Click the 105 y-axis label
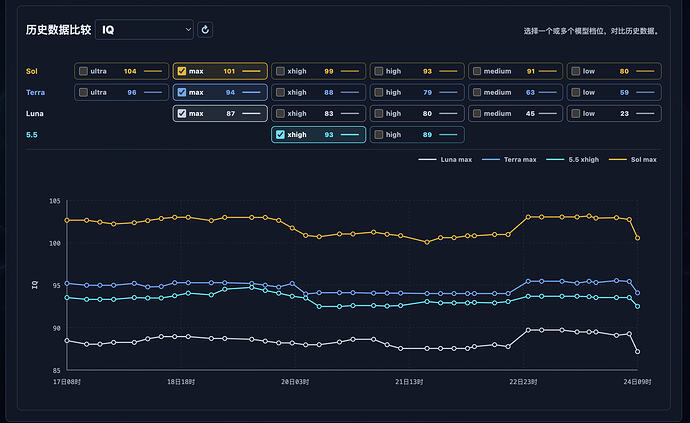 [x=55, y=201]
